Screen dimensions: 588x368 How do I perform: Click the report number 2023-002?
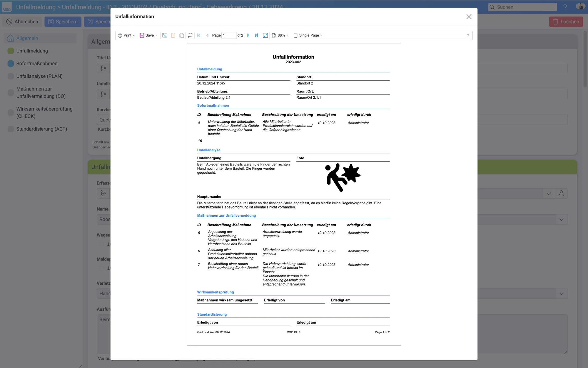[x=293, y=62]
